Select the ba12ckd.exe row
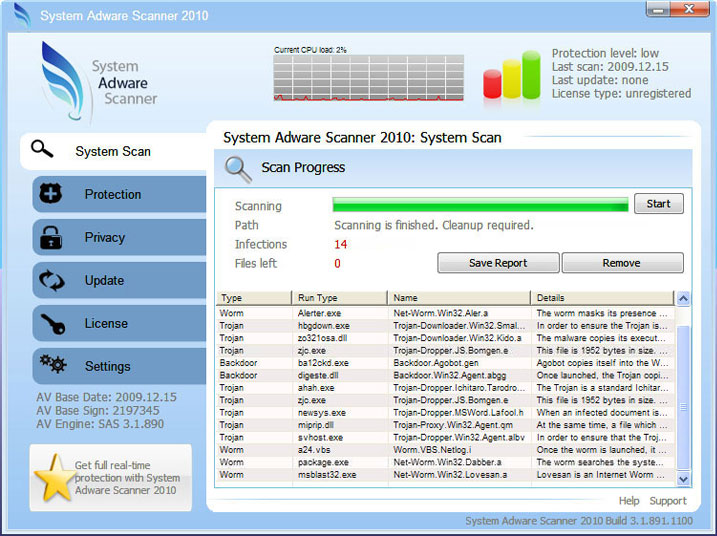The image size is (717, 536). (x=446, y=363)
